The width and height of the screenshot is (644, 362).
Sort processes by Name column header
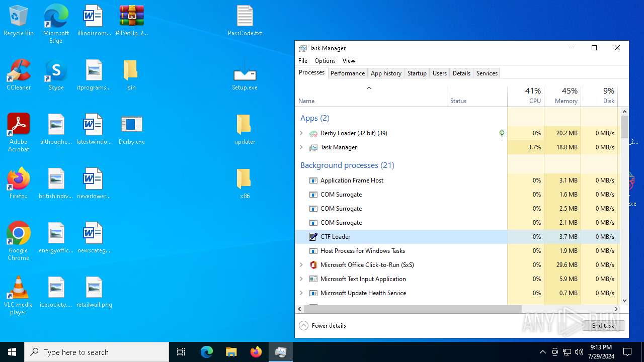tap(371, 96)
